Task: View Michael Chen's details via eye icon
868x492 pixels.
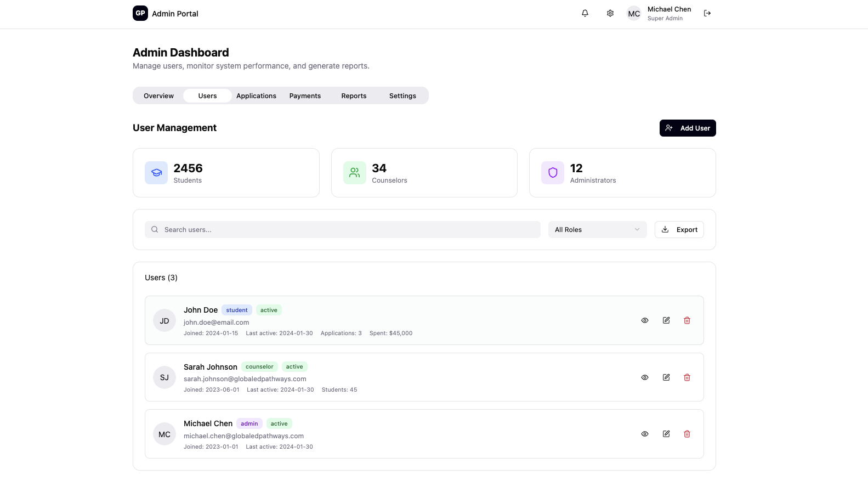Action: click(645, 434)
